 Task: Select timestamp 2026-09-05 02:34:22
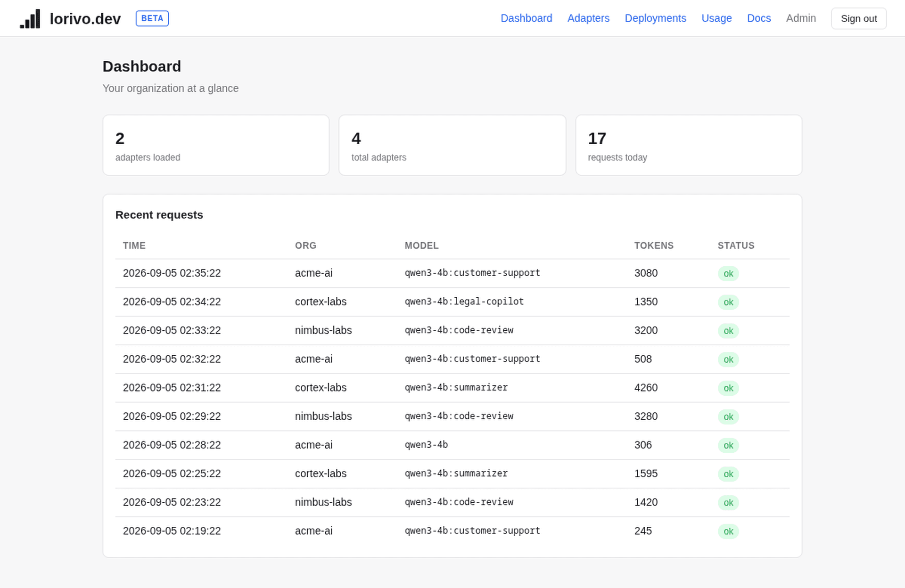coord(172,302)
